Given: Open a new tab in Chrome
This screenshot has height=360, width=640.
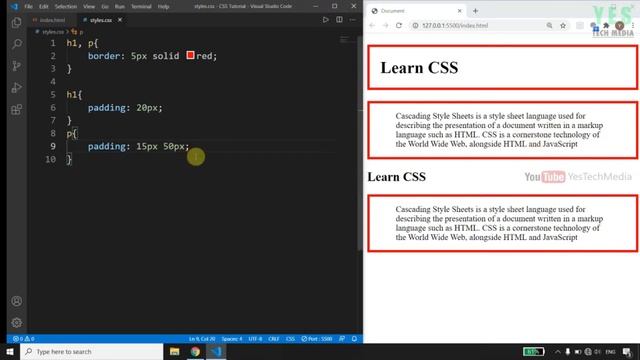Looking at the screenshot, I should pyautogui.click(x=476, y=11).
